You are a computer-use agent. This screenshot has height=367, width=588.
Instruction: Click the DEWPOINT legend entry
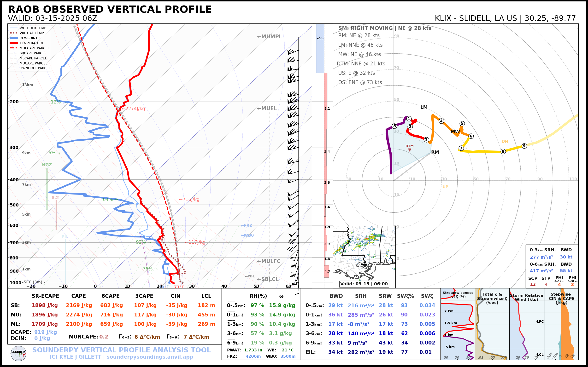(29, 38)
